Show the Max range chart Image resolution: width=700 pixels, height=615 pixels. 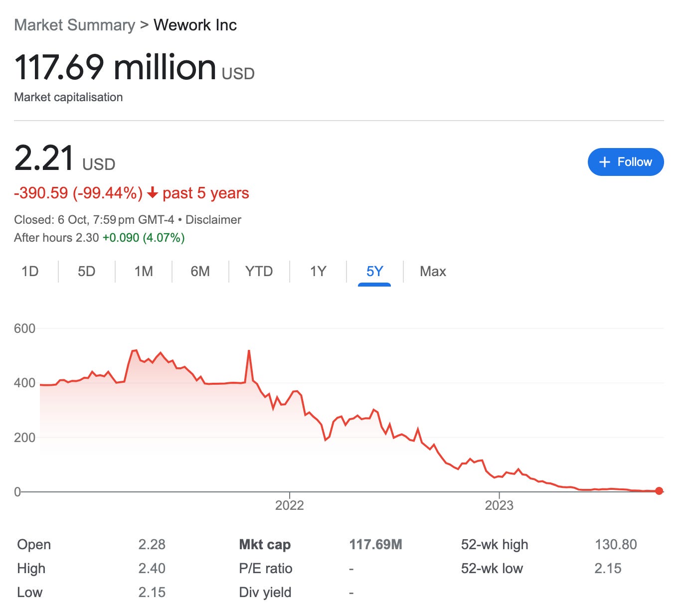[433, 271]
